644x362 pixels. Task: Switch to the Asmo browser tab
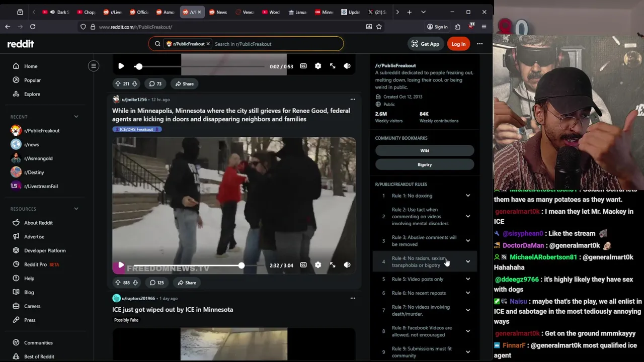(x=166, y=12)
